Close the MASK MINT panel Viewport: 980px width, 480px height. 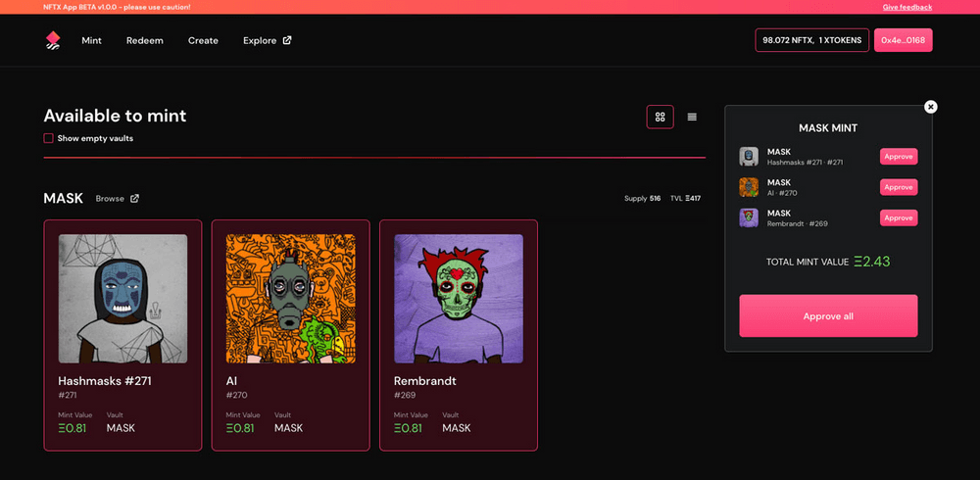[930, 107]
